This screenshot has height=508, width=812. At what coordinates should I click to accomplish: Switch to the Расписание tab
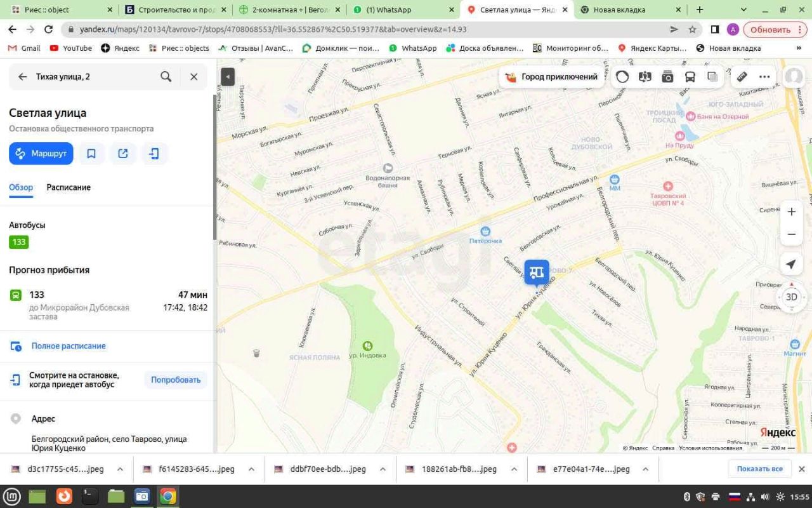pos(69,187)
